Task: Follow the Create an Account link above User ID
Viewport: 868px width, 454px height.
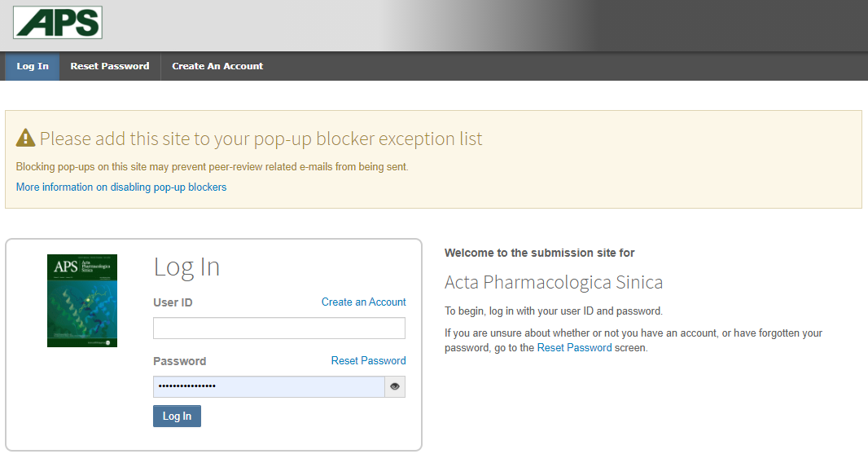Action: click(364, 302)
